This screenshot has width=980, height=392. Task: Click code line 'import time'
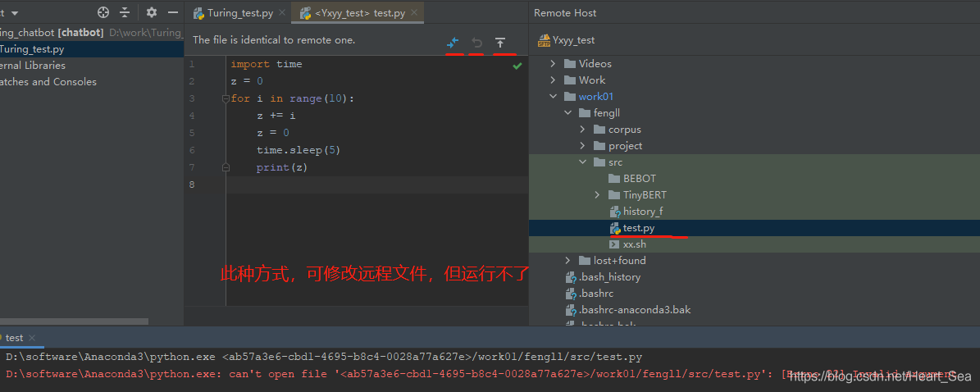point(267,65)
